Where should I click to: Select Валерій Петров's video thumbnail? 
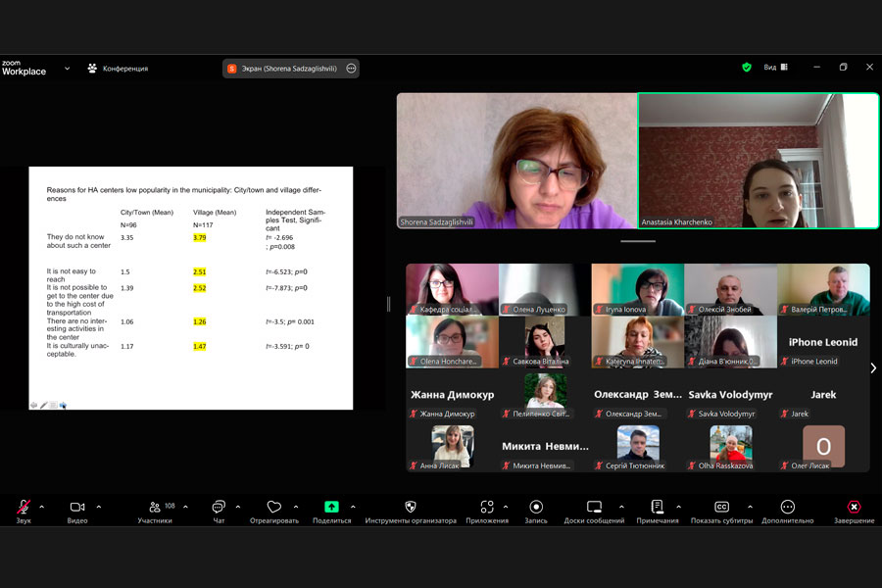click(x=823, y=289)
